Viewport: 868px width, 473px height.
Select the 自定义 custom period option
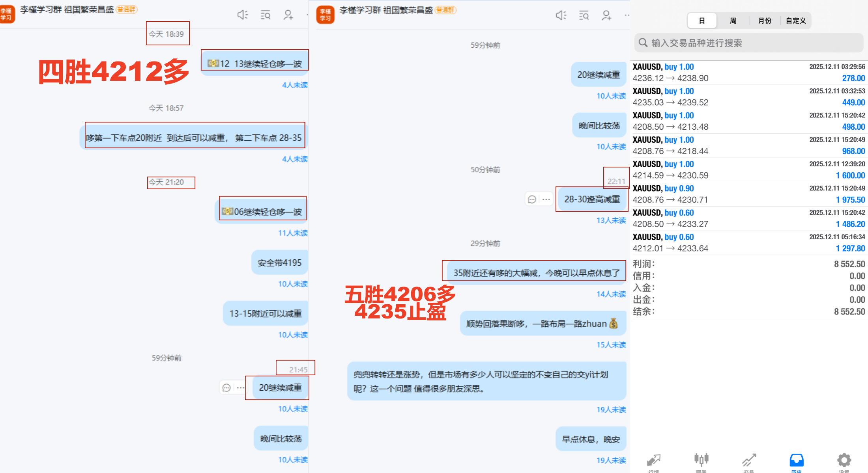click(796, 20)
